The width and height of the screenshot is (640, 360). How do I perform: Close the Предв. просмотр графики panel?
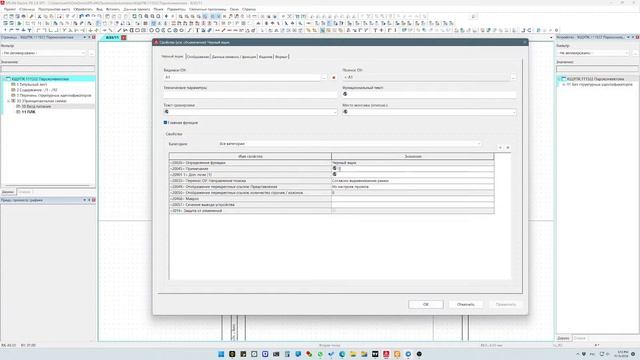(x=93, y=200)
